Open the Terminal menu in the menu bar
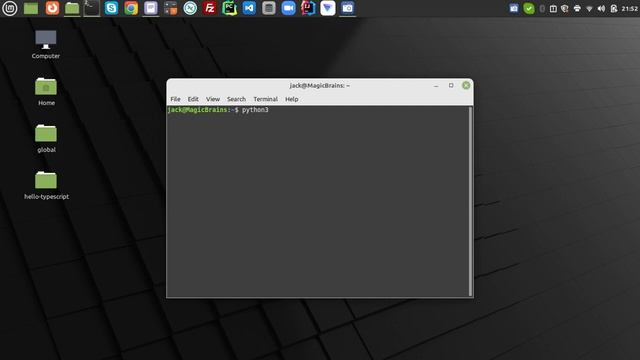 coord(265,99)
